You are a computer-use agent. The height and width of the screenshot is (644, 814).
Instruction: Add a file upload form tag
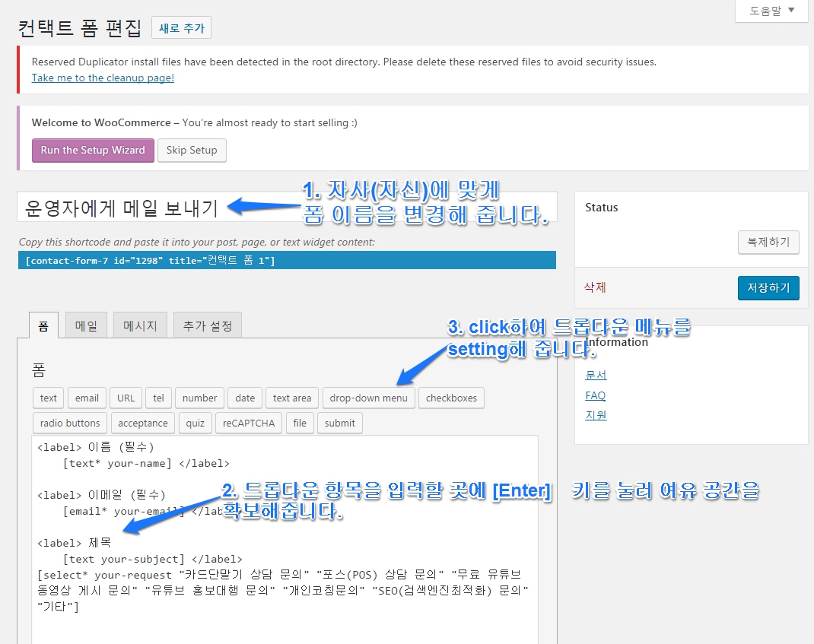pos(300,423)
